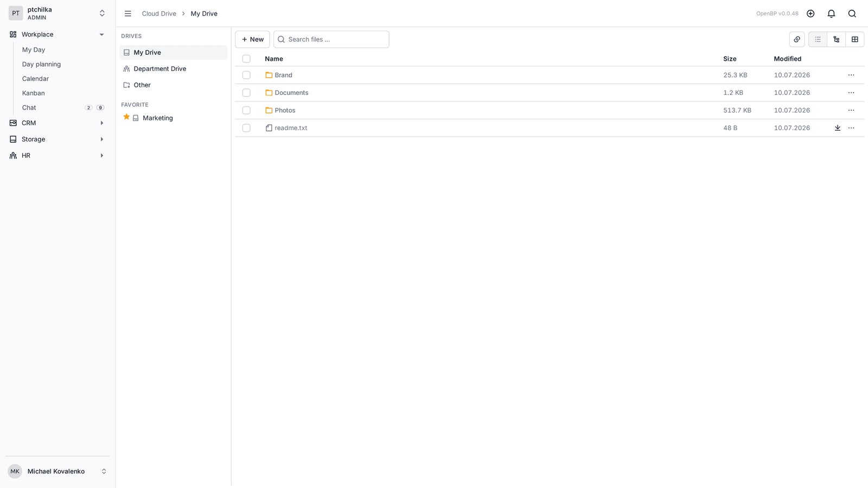Image resolution: width=868 pixels, height=488 pixels.
Task: Click the PT workspace avatar
Action: (x=16, y=14)
